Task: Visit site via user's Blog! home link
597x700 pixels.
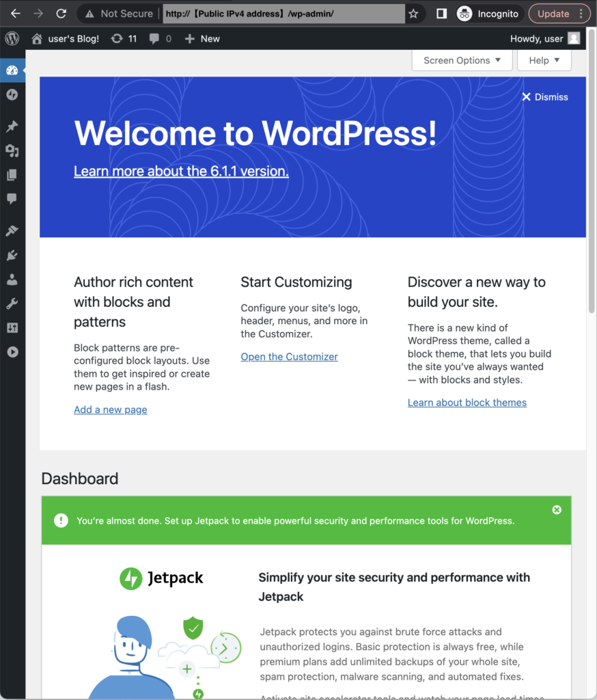Action: tap(65, 39)
